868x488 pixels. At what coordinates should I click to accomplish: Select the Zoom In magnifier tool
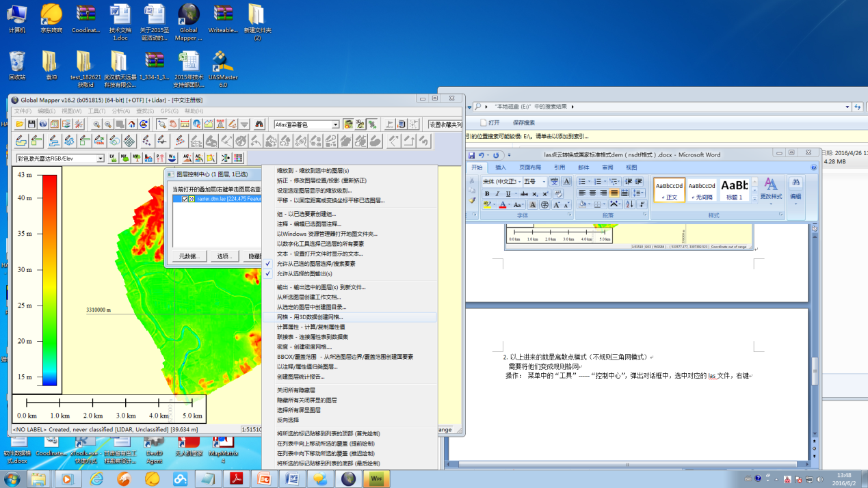coord(96,124)
